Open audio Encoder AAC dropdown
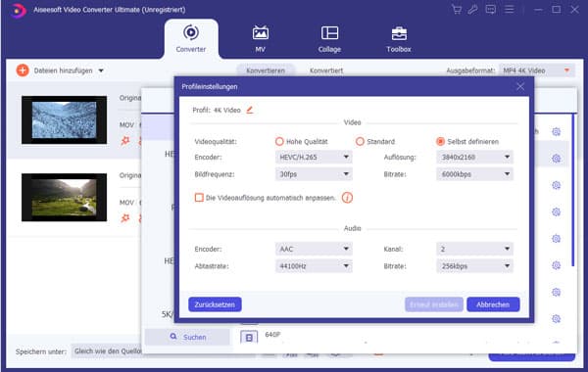The image size is (588, 372). coord(314,249)
